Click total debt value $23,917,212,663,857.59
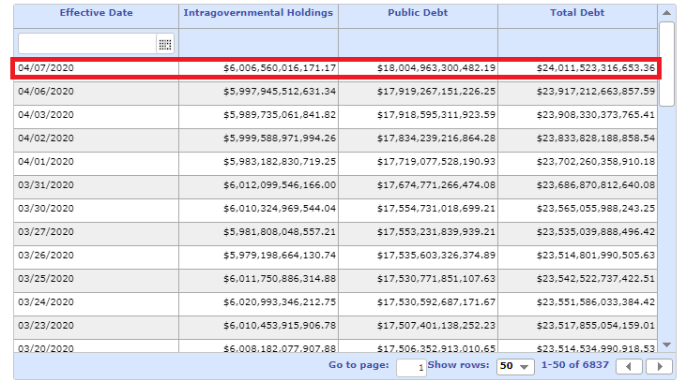The width and height of the screenshot is (686, 380). (596, 91)
